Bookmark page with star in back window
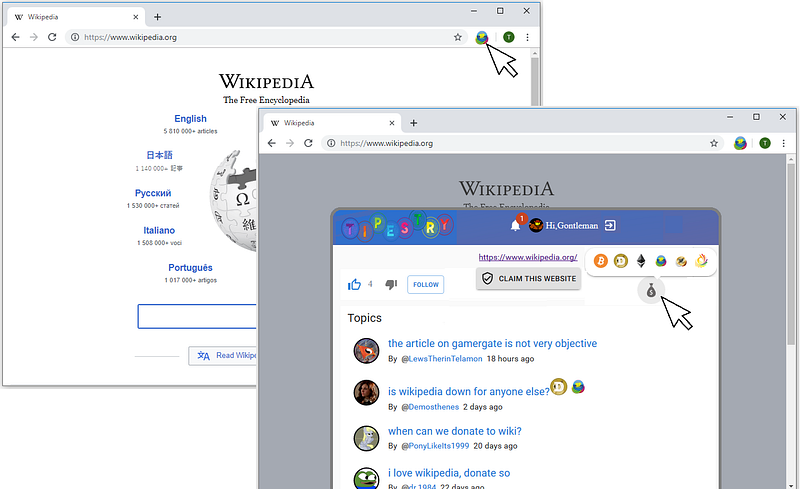 point(458,37)
